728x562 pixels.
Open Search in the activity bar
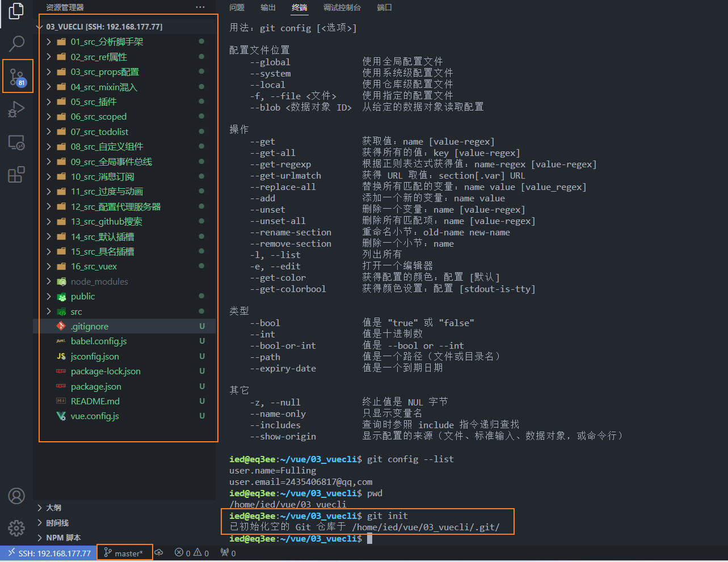tap(16, 43)
